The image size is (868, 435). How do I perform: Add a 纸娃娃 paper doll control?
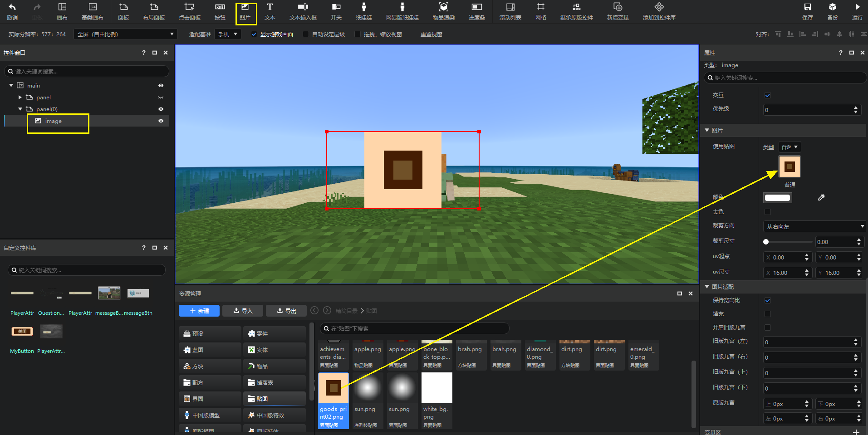(364, 11)
